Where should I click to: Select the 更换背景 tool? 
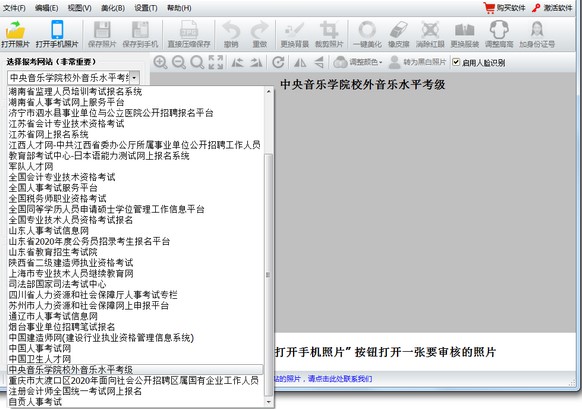coord(294,34)
